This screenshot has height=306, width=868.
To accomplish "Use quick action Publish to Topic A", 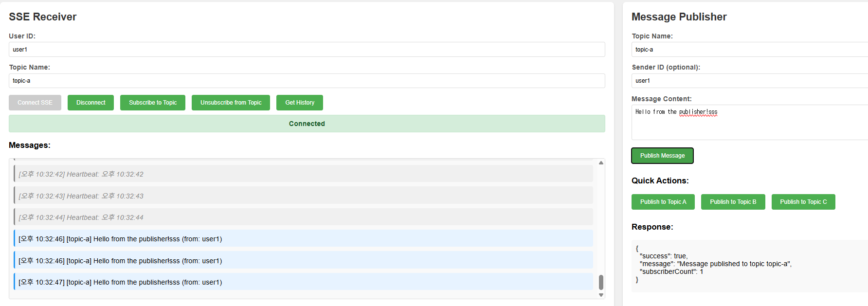I will pos(663,202).
